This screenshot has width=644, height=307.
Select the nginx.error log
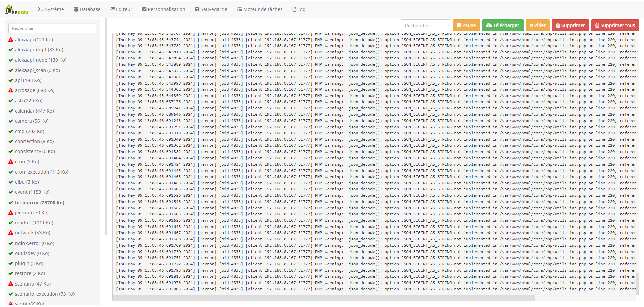(35, 243)
